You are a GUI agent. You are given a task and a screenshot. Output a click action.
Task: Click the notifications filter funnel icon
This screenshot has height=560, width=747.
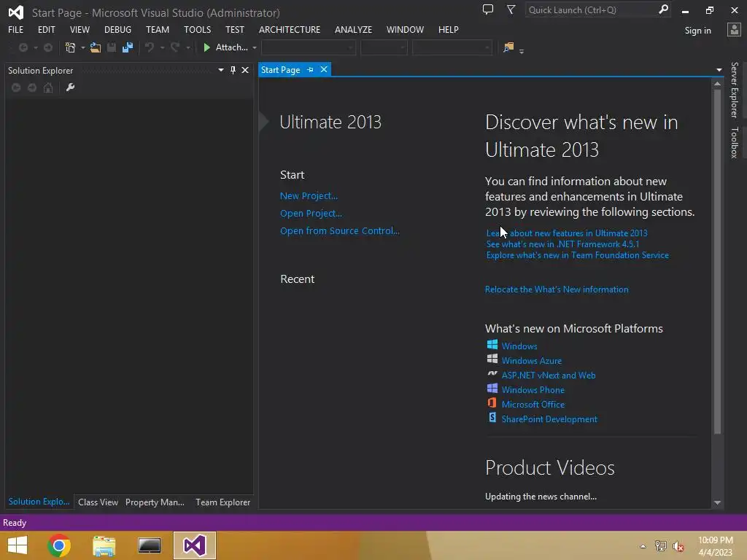coord(511,9)
